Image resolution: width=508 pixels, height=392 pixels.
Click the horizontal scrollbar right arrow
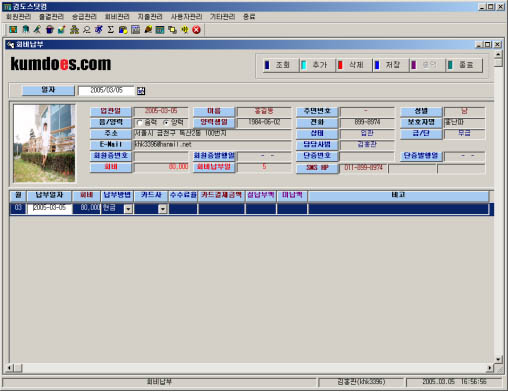point(490,368)
